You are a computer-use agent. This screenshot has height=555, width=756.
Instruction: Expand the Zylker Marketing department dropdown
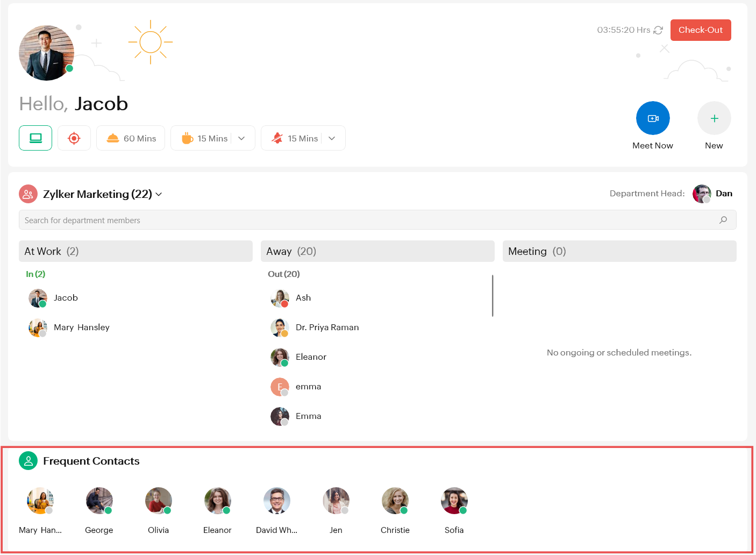click(x=159, y=194)
